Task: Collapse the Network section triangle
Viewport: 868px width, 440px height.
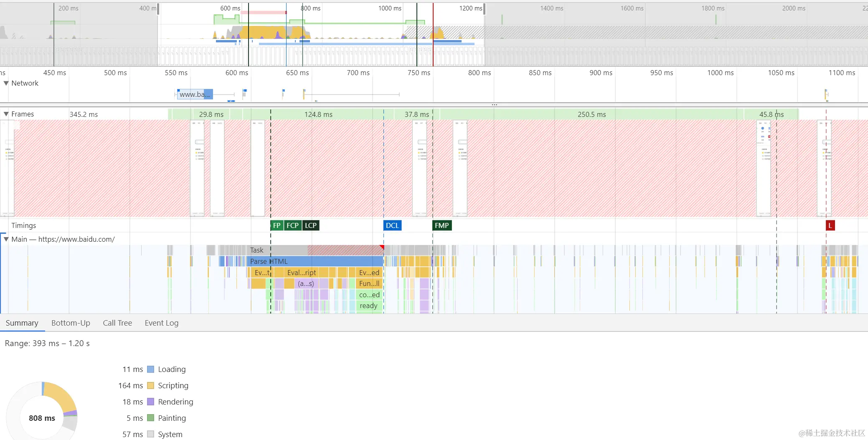Action: pos(6,83)
